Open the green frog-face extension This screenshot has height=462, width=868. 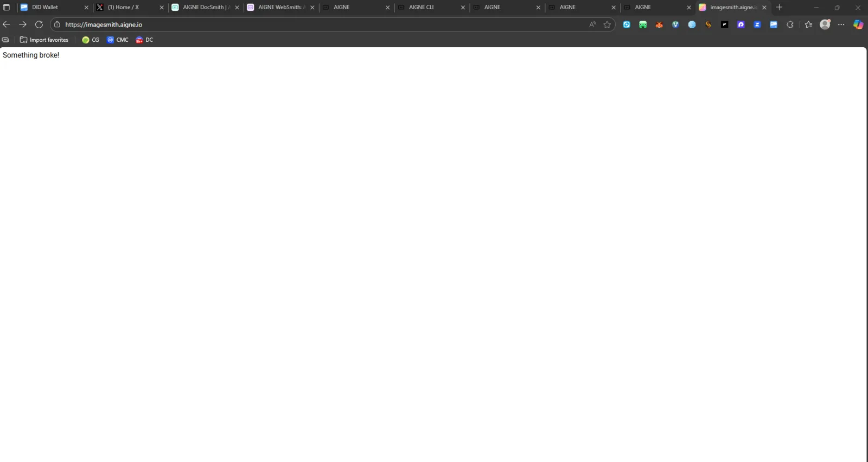pyautogui.click(x=643, y=24)
